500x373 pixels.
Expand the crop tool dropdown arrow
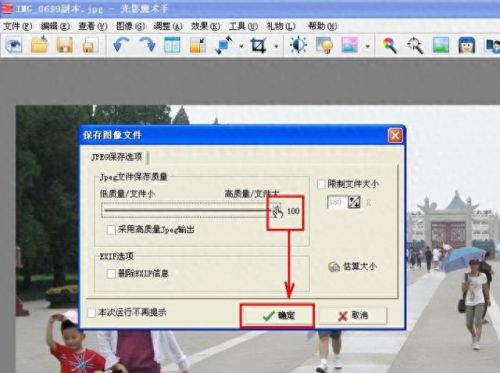[x=276, y=46]
